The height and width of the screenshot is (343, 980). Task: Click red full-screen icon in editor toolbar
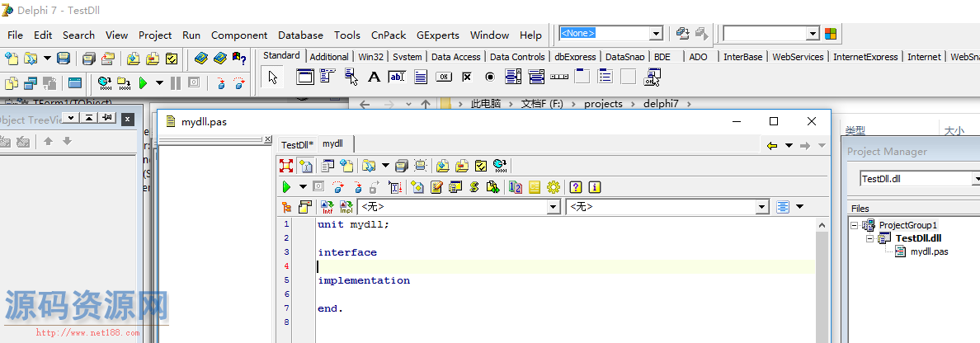286,166
